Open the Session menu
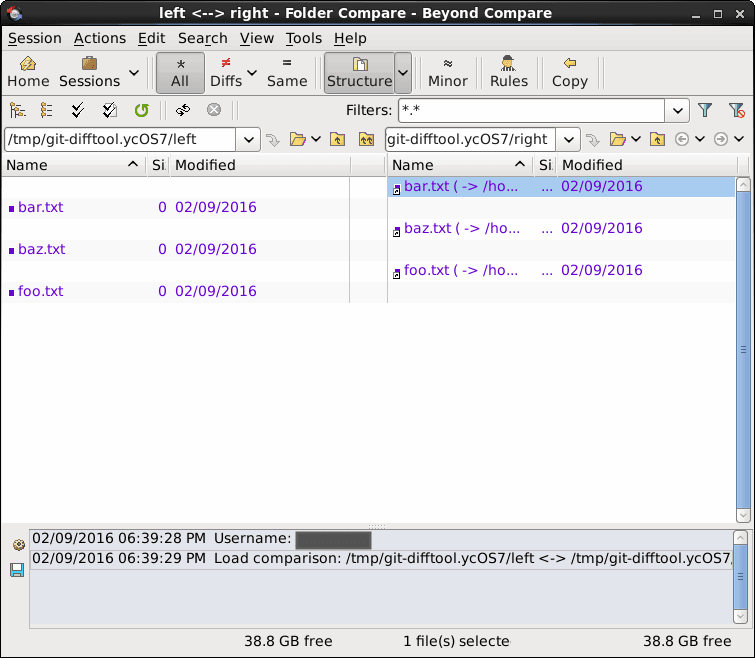 click(35, 38)
